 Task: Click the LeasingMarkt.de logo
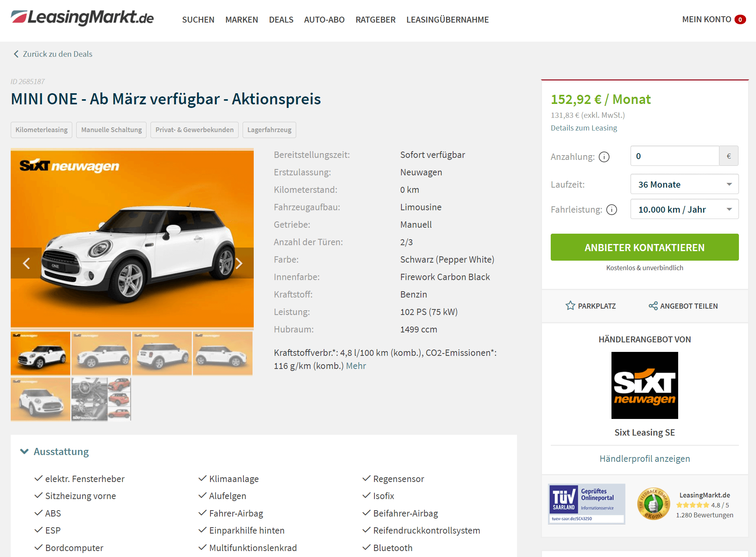pos(82,18)
